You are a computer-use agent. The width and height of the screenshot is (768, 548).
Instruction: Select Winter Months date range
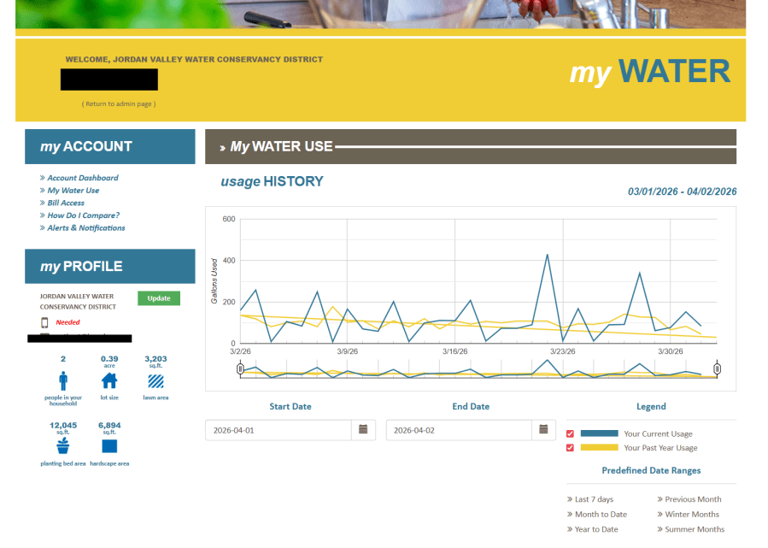pyautogui.click(x=692, y=514)
